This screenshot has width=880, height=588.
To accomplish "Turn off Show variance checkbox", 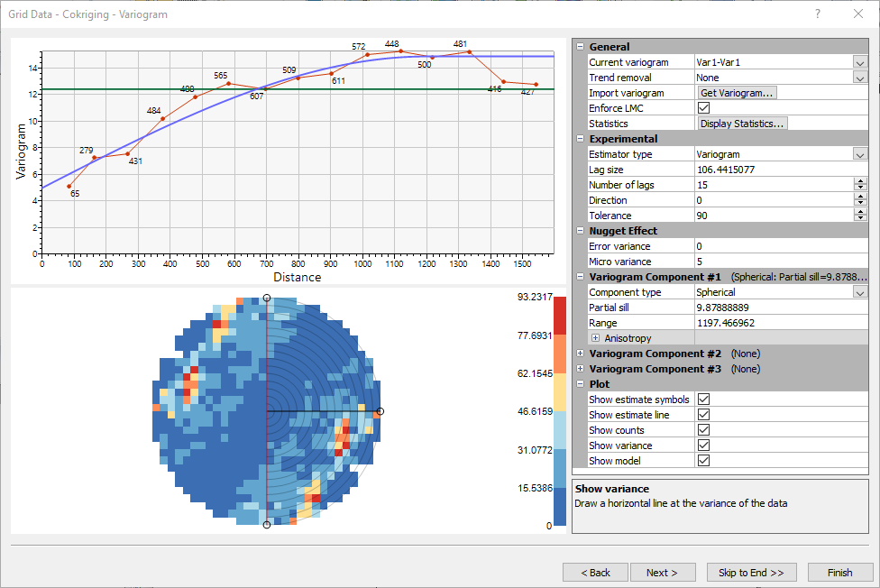I will 704,446.
